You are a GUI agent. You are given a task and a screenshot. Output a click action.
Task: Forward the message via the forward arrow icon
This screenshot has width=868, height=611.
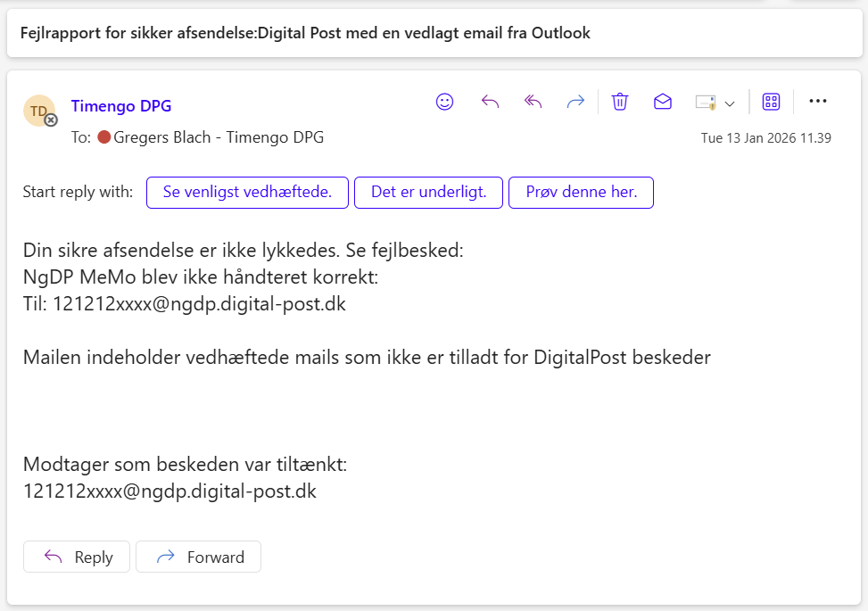point(575,102)
